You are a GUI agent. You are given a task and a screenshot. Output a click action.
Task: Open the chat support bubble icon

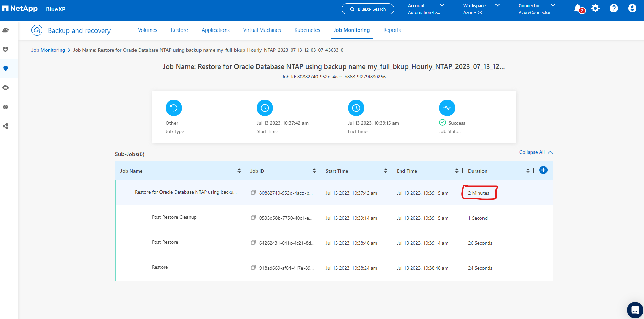coord(635,310)
